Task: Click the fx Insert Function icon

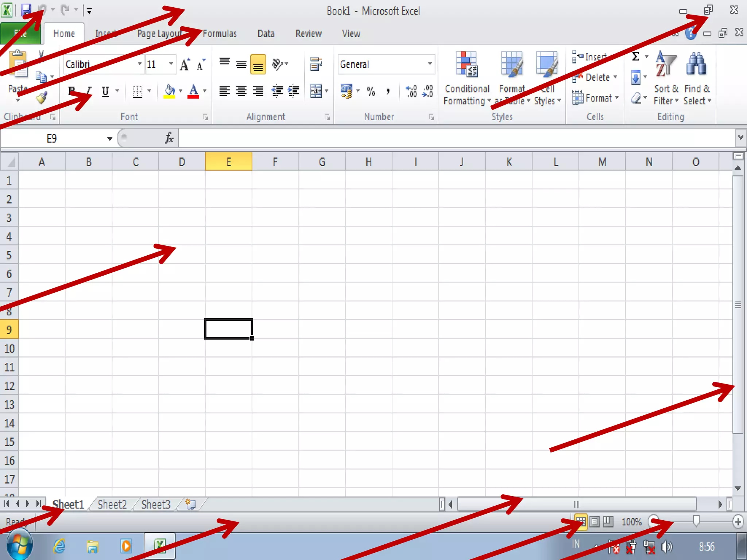Action: [x=169, y=138]
